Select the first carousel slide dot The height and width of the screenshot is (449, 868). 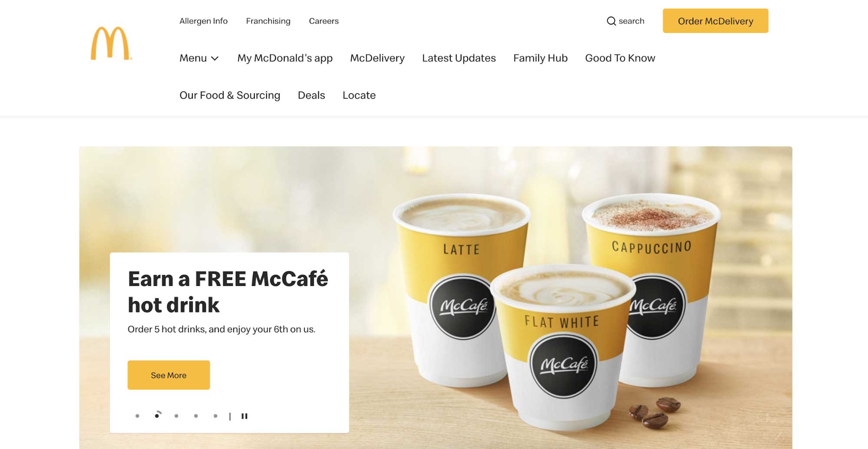pos(137,416)
